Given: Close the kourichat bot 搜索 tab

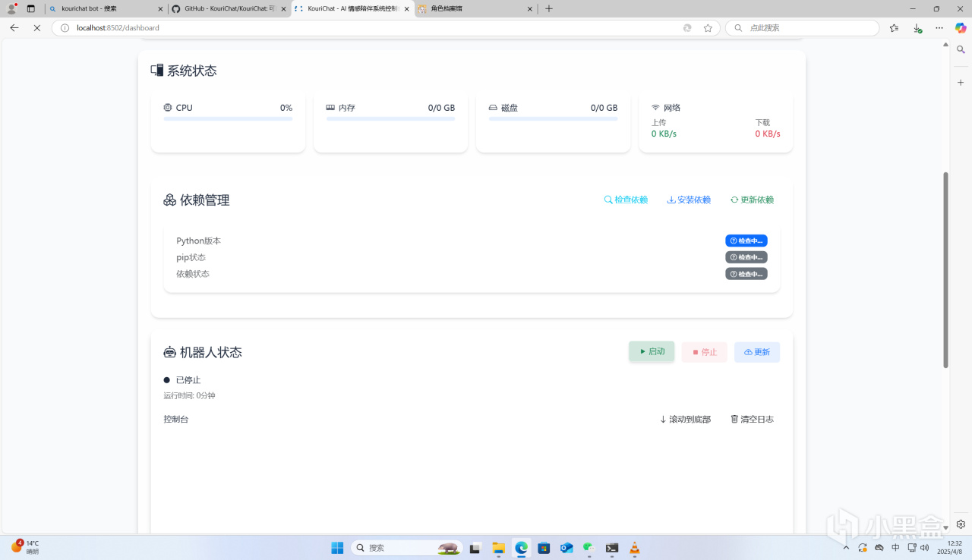Looking at the screenshot, I should tap(160, 9).
